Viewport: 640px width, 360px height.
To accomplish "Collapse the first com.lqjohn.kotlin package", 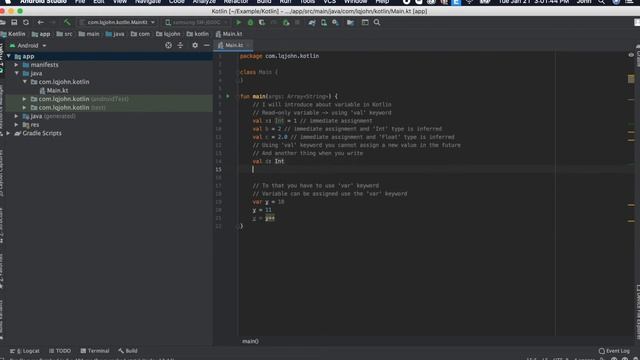I will 25,82.
